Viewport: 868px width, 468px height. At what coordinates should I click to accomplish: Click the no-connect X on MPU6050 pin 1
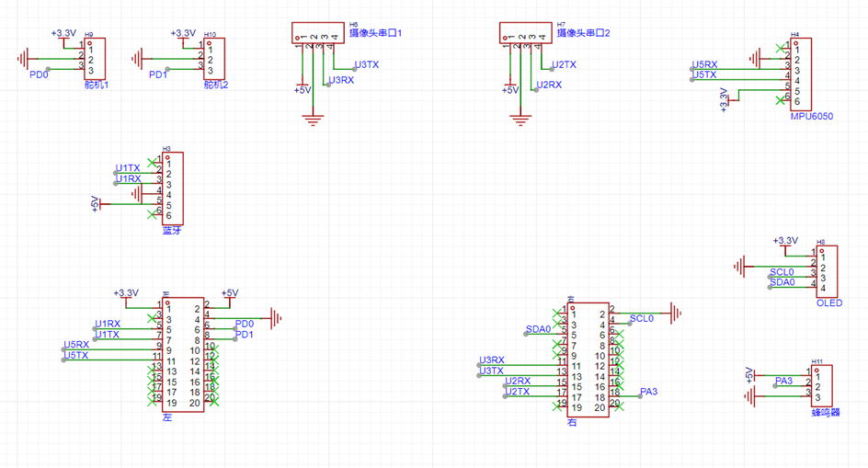pos(781,48)
